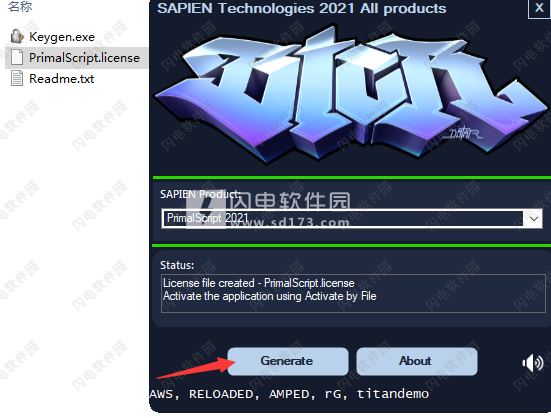Viewport: 551px width, 418px height.
Task: Open the PrimalScript 2021 combo box
Action: click(352, 219)
